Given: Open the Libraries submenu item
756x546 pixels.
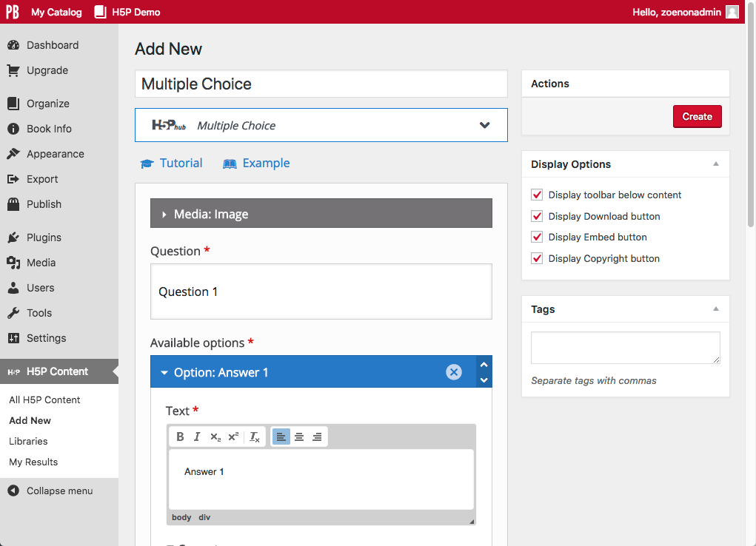Looking at the screenshot, I should point(28,442).
